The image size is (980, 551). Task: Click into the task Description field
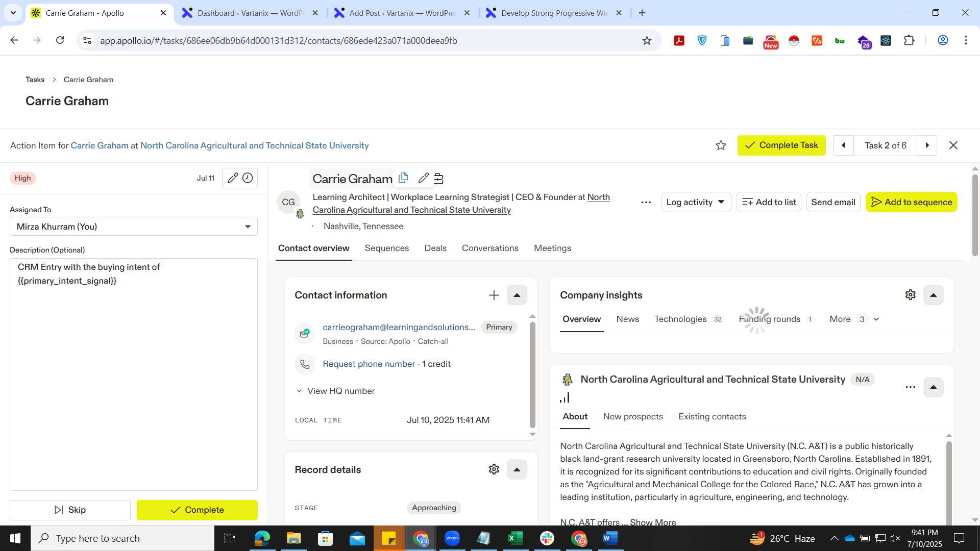coord(134,374)
